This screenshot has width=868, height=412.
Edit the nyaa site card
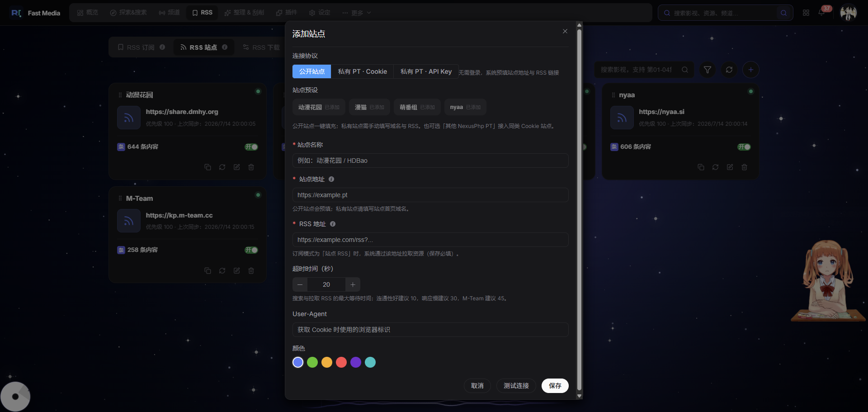tap(730, 167)
